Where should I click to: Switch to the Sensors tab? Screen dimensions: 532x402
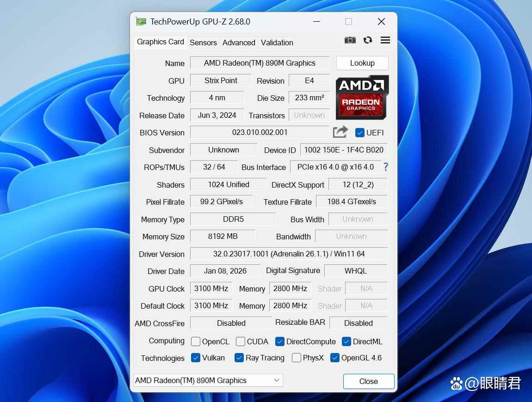click(x=203, y=43)
